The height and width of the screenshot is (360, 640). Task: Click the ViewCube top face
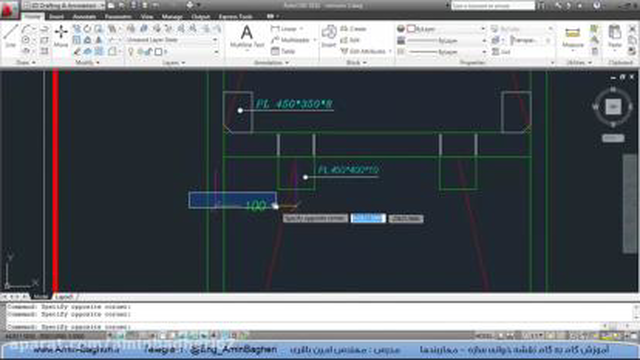(613, 107)
